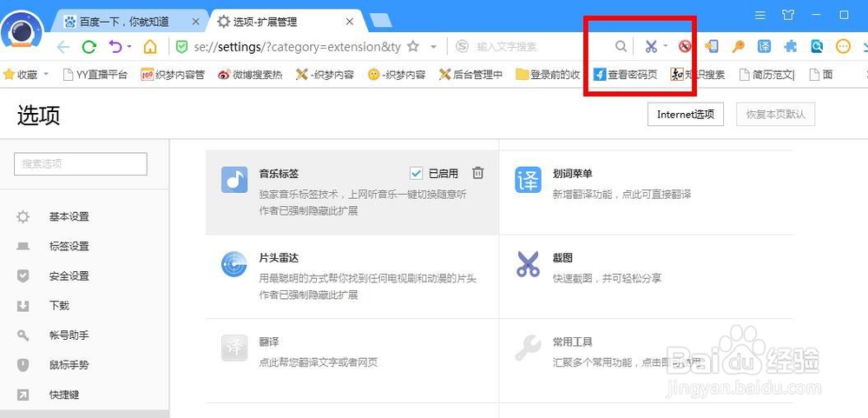Open the puzzle-piece extensions icon
868x418 pixels.
click(x=791, y=47)
